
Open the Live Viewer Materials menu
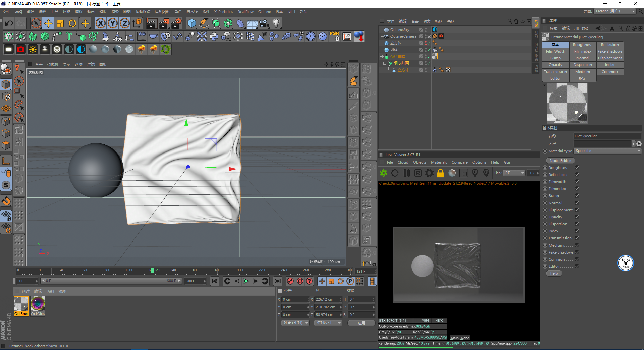pos(439,162)
